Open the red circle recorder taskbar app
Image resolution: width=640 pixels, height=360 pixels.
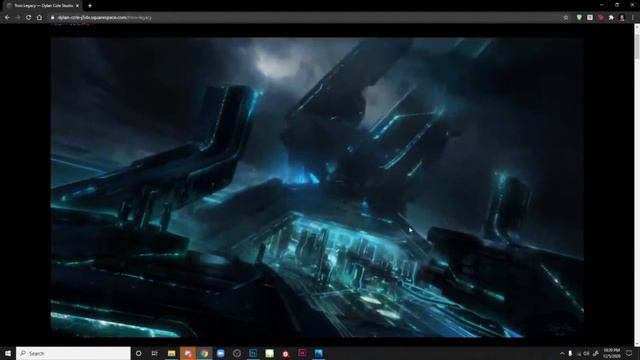click(286, 353)
